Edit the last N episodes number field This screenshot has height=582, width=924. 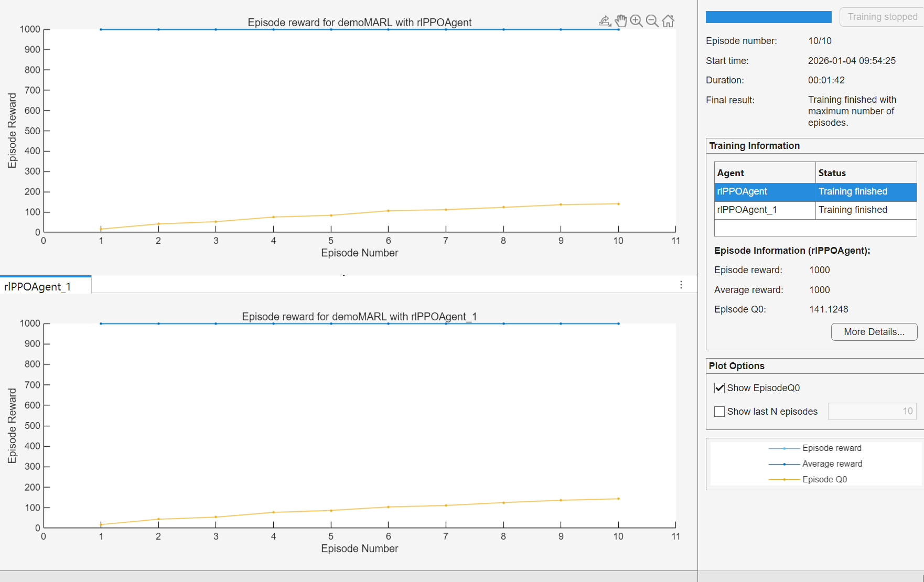click(x=872, y=412)
